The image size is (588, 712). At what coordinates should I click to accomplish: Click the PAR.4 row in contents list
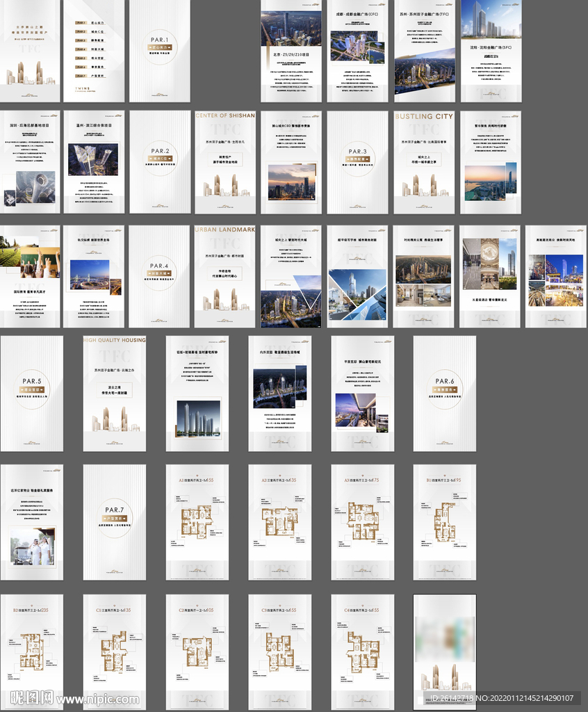pos(90,49)
